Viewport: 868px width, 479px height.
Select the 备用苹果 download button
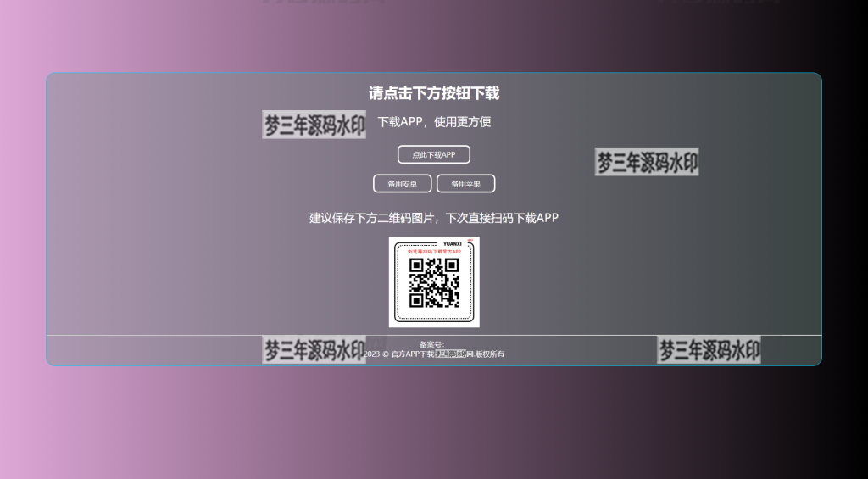coord(465,183)
